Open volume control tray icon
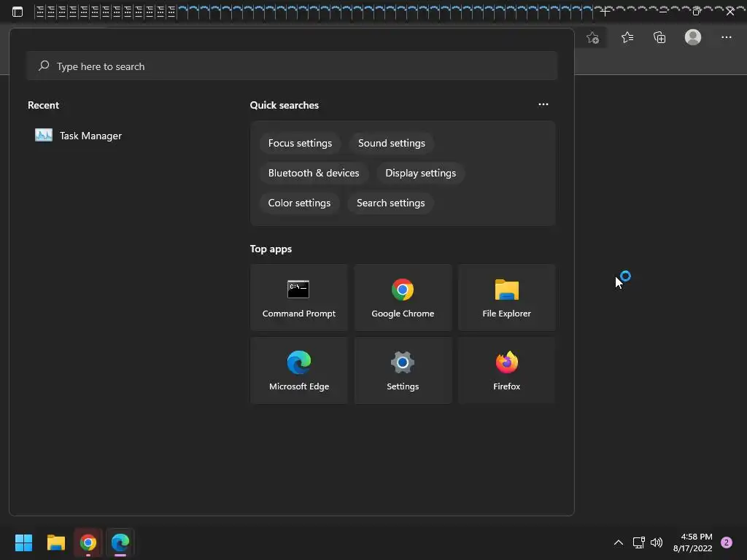 pyautogui.click(x=657, y=542)
